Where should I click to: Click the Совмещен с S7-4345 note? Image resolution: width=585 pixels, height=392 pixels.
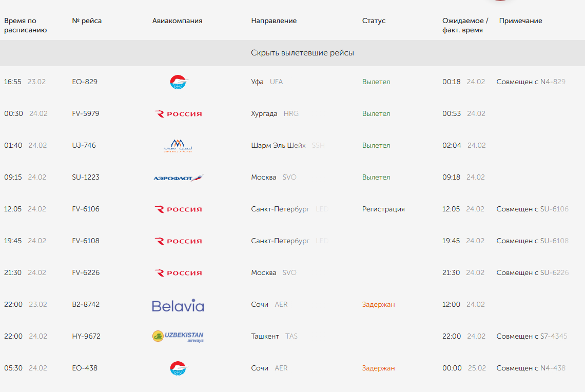pos(532,337)
